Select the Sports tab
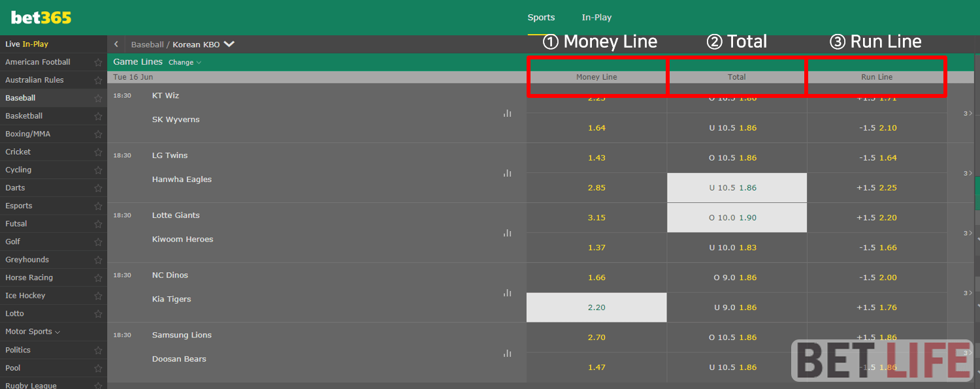 541,18
